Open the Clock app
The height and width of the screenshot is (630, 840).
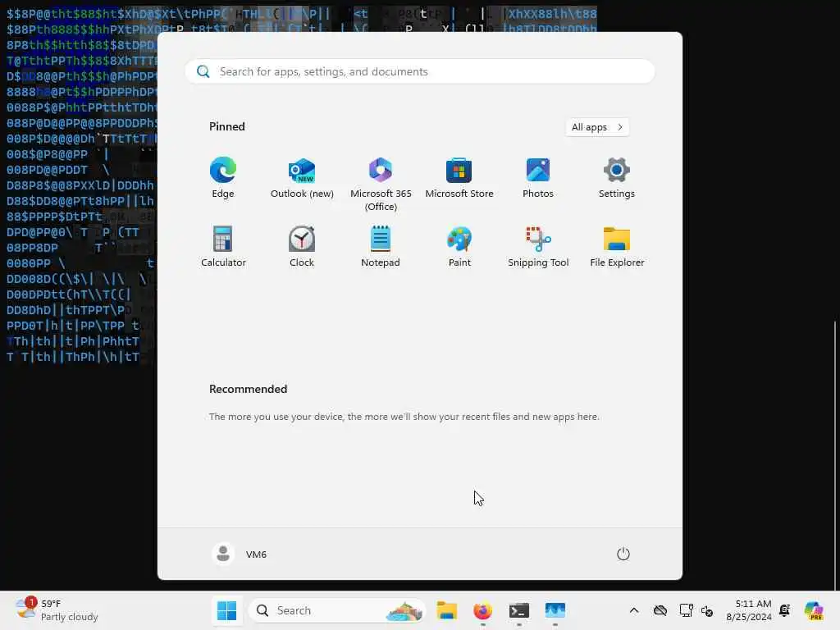pos(302,247)
